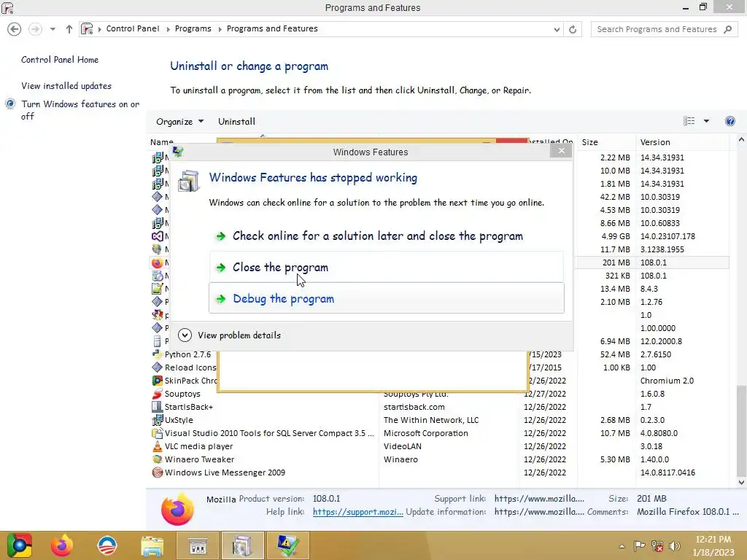The height and width of the screenshot is (560, 747).
Task: Click the Souptoys program icon
Action: pyautogui.click(x=158, y=394)
